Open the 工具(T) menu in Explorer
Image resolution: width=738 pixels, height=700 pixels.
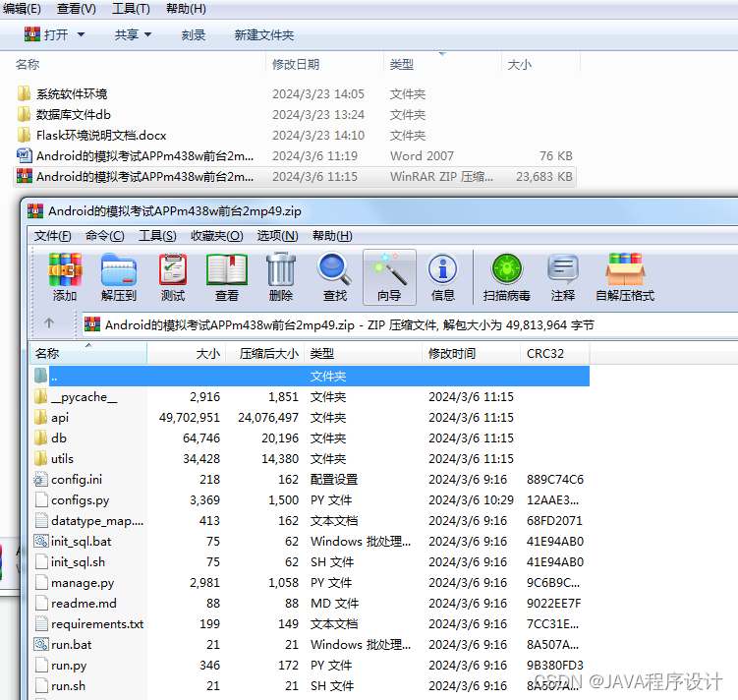pyautogui.click(x=131, y=9)
